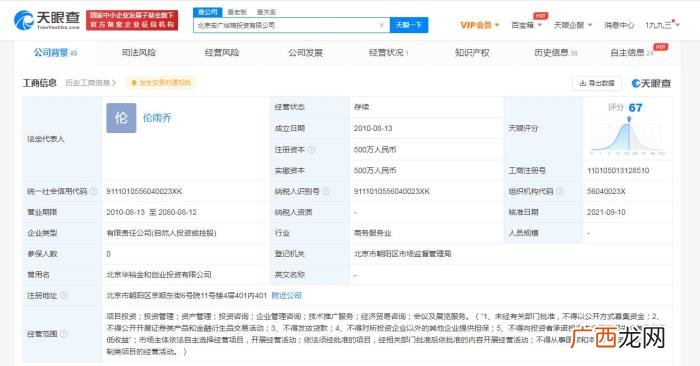Screen dimensions: 700x366
Task: Select the 实缴资本 value 500万人民币
Action: point(375,171)
